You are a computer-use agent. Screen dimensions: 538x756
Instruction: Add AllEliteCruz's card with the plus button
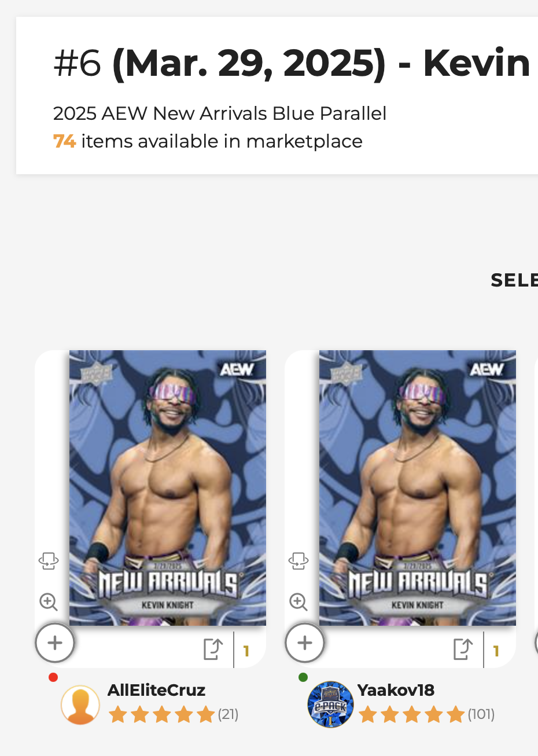coord(55,643)
